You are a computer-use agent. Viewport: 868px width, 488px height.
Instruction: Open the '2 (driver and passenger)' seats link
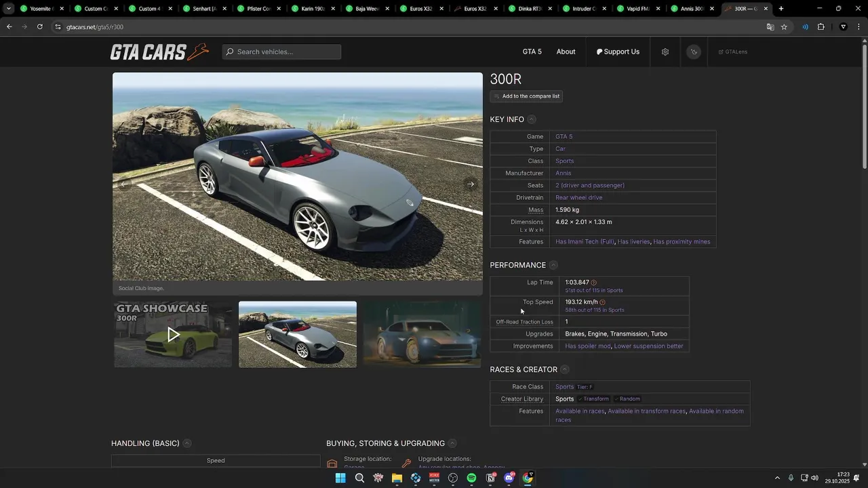point(590,185)
